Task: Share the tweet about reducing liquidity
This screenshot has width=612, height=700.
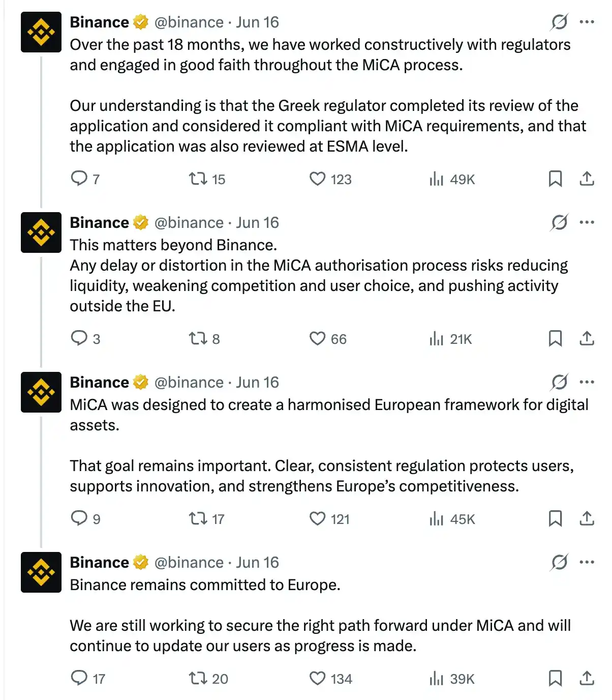Action: [587, 338]
